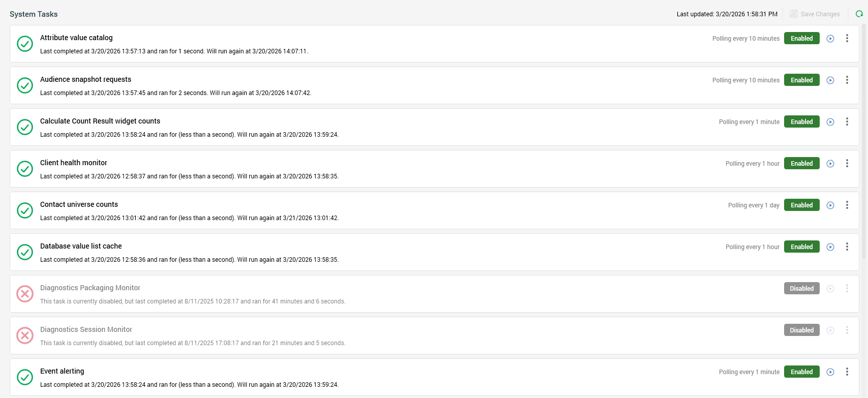
Task: Click disabled run icon for Diagnostics Session Monitor
Action: (x=830, y=330)
